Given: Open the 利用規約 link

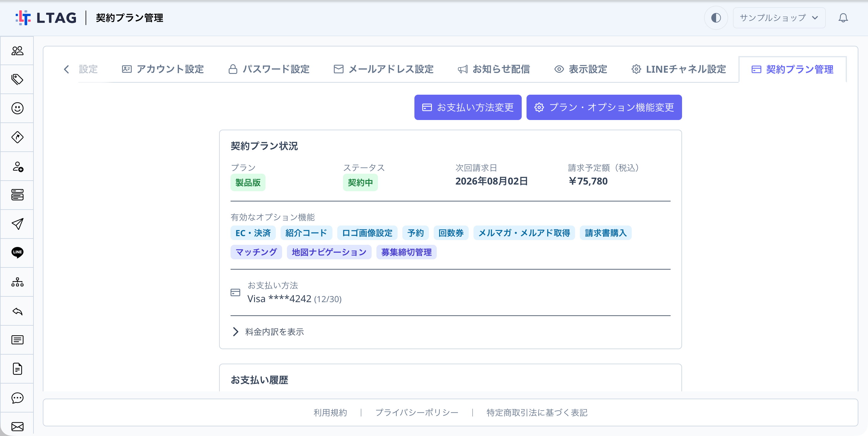Looking at the screenshot, I should pyautogui.click(x=330, y=412).
